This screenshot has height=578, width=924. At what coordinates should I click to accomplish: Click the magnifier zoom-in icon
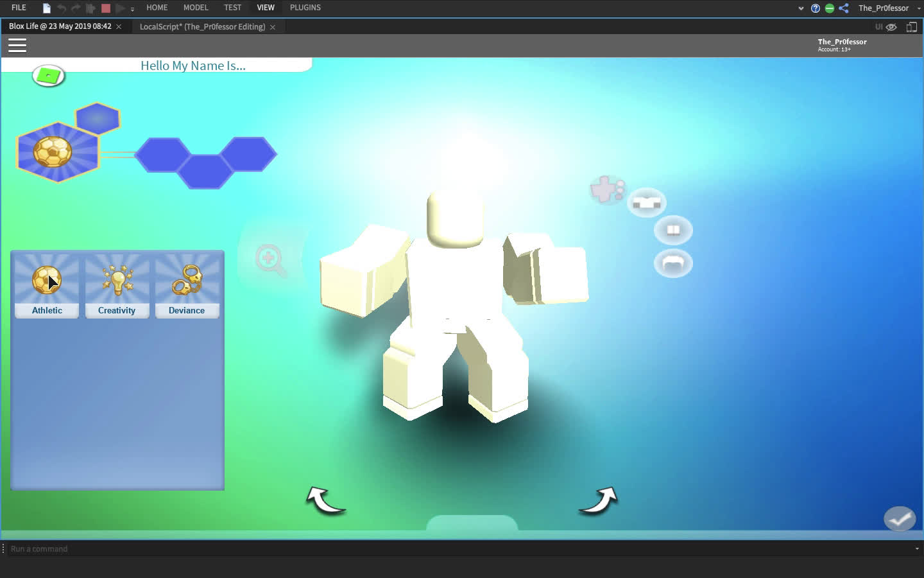270,259
